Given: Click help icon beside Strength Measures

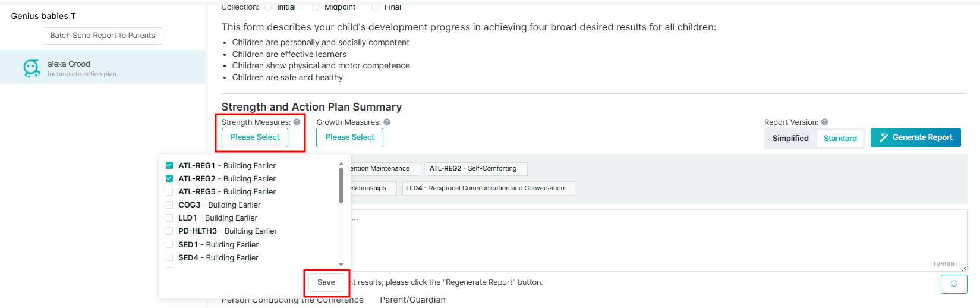Looking at the screenshot, I should pos(297,122).
